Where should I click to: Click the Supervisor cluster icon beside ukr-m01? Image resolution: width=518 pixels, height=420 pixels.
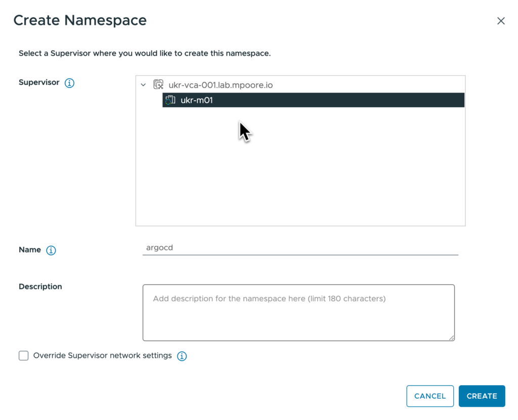tap(170, 100)
